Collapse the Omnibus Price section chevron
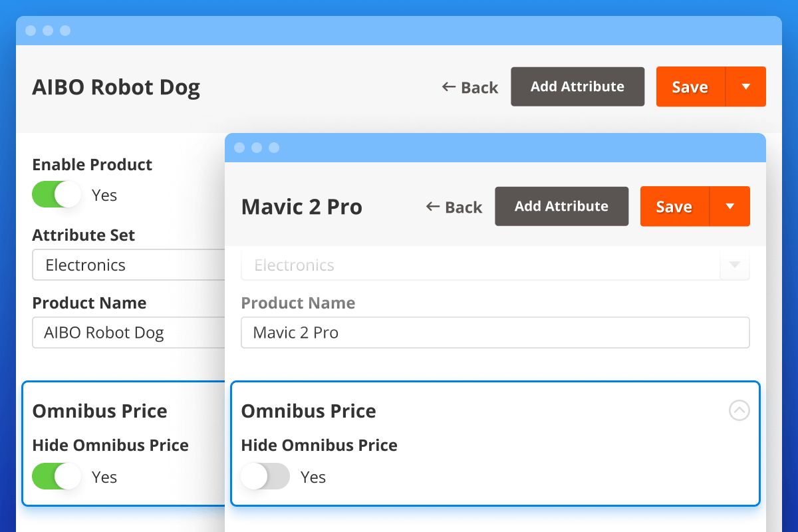The width and height of the screenshot is (798, 532). [x=739, y=410]
